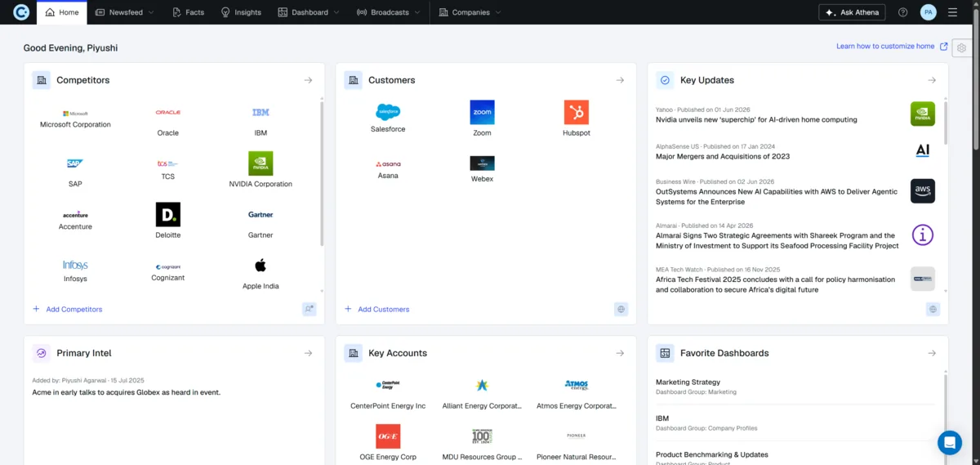
Task: Select the Hubspot customer logo
Action: [576, 112]
